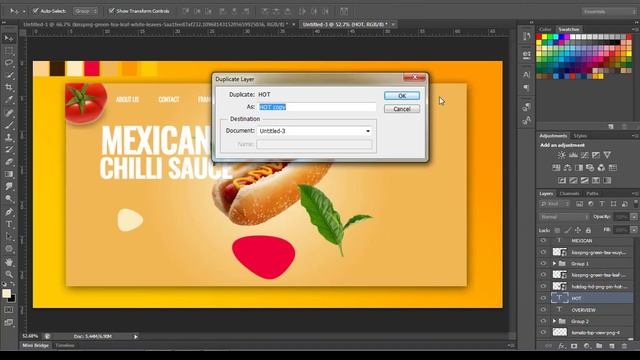This screenshot has width=640, height=360.
Task: Select the Crop tool
Action: click(x=9, y=87)
